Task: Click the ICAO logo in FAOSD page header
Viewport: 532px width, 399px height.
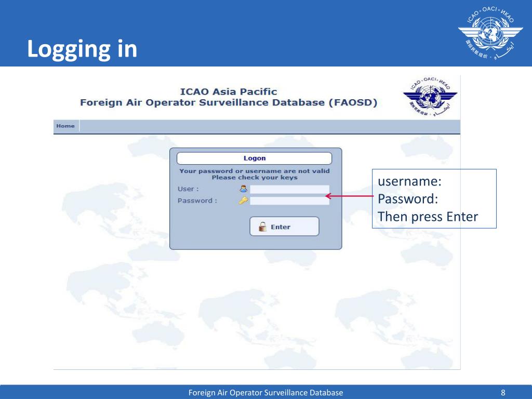Action: (430, 96)
